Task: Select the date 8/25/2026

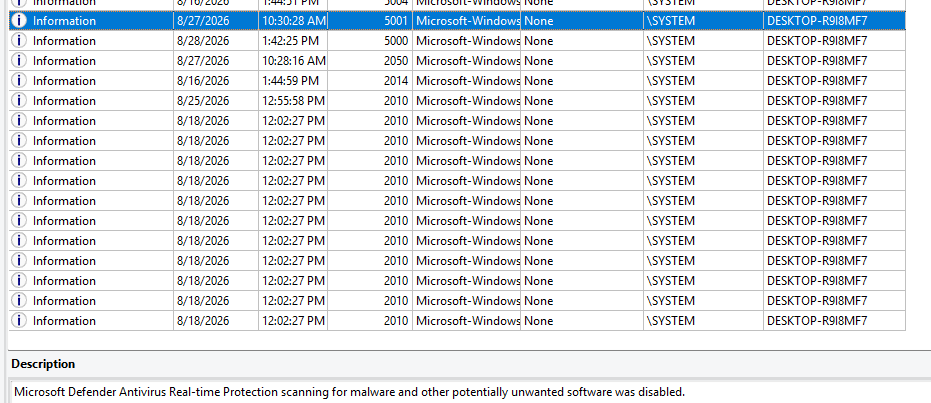Action: (202, 101)
